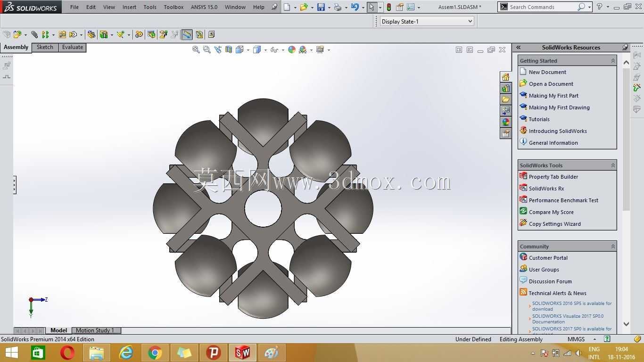Click the Hide/Show Items glasses icon
The height and width of the screenshot is (362, 644).
pyautogui.click(x=274, y=49)
